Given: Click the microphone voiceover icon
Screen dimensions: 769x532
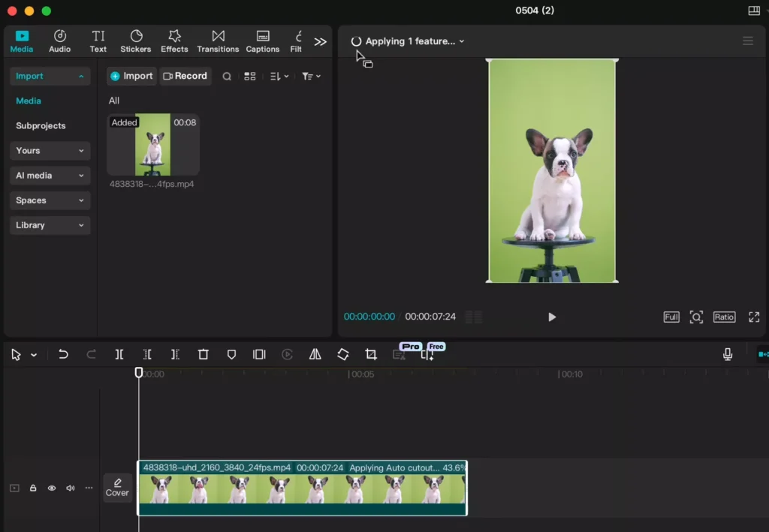Looking at the screenshot, I should (x=728, y=354).
